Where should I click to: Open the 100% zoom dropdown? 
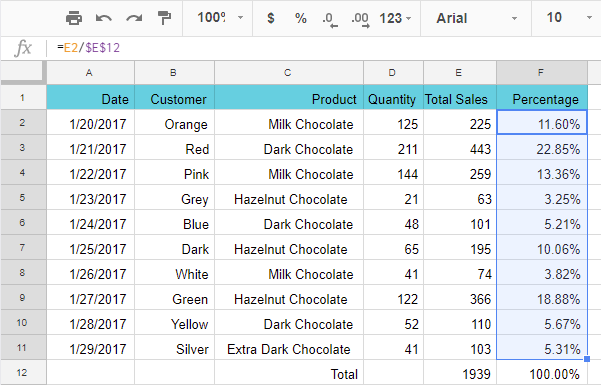220,18
